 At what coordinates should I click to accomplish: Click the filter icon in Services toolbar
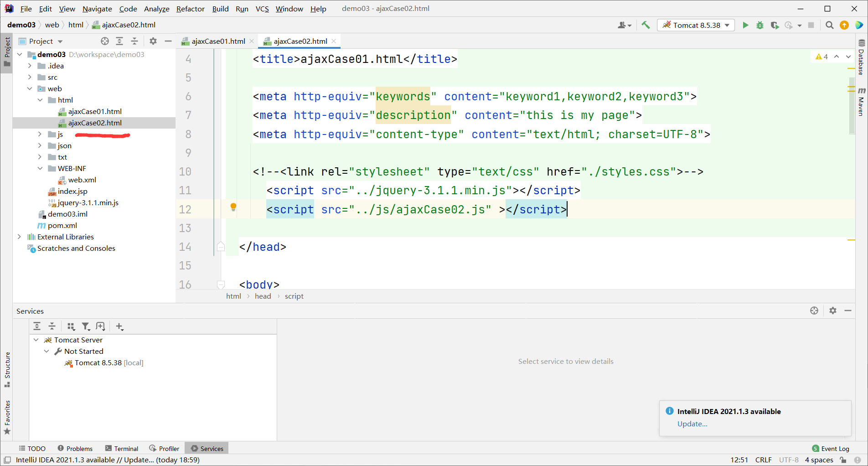(86, 326)
